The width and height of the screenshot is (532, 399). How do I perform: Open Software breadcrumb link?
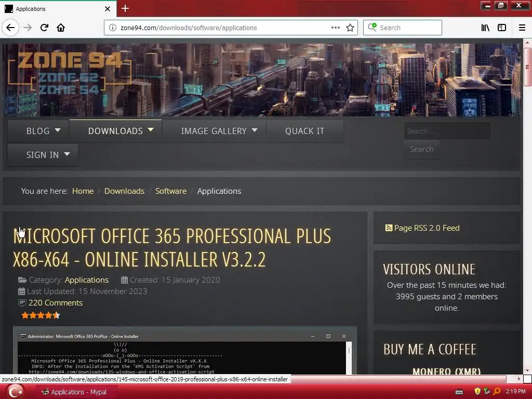tap(170, 191)
